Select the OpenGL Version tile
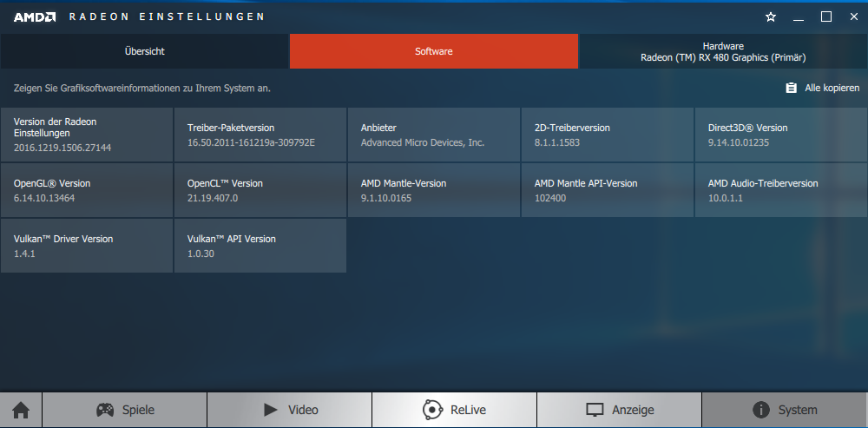This screenshot has height=428, width=868. (87, 190)
